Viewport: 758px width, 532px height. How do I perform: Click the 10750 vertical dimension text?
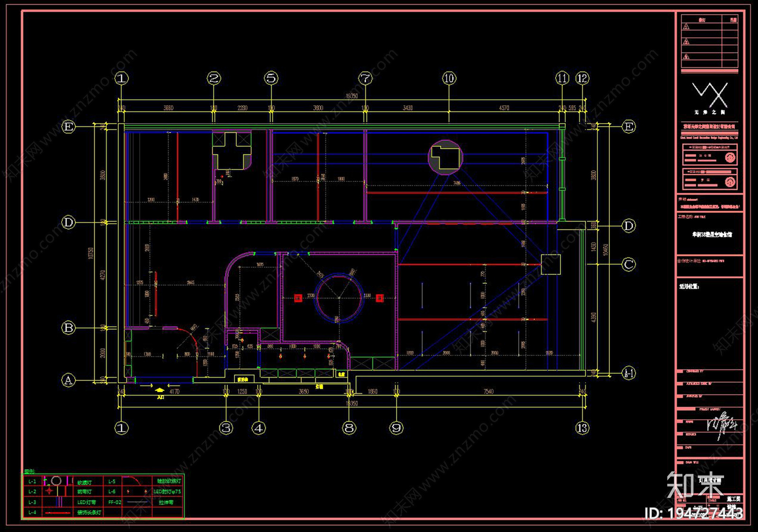[x=91, y=253]
